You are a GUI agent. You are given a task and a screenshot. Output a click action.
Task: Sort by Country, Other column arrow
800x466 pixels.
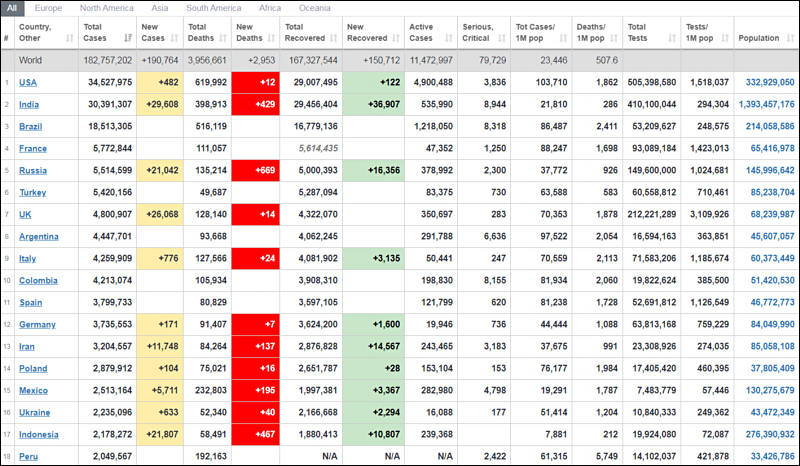click(70, 38)
